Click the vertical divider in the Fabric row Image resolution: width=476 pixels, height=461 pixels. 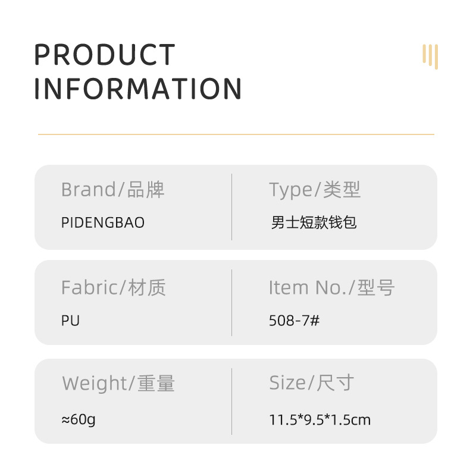[x=231, y=303]
